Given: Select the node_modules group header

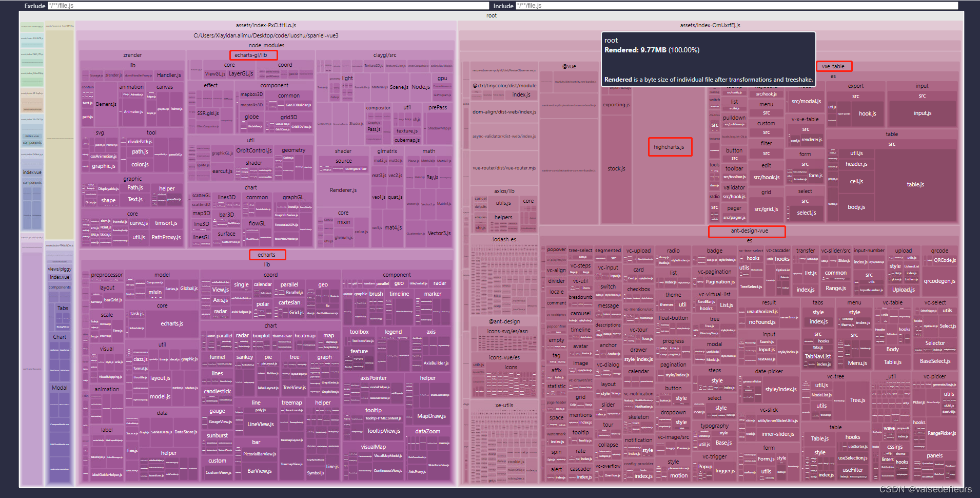Looking at the screenshot, I should pyautogui.click(x=266, y=45).
